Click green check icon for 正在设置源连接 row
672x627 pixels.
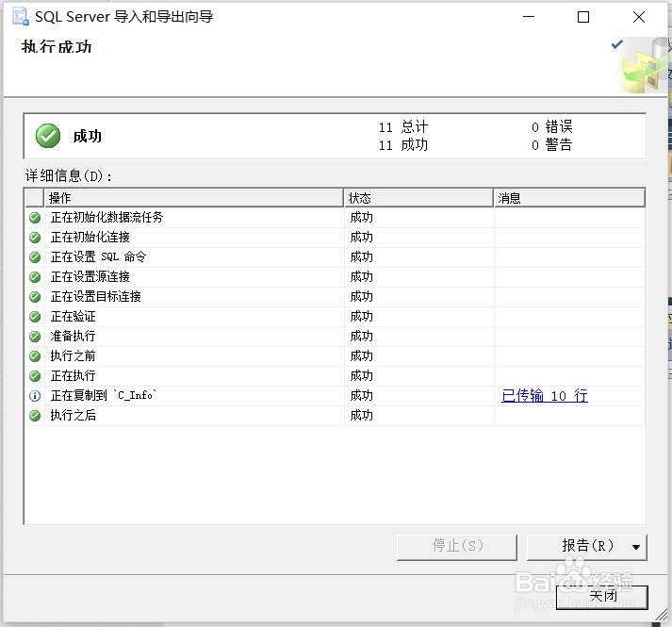[x=35, y=277]
